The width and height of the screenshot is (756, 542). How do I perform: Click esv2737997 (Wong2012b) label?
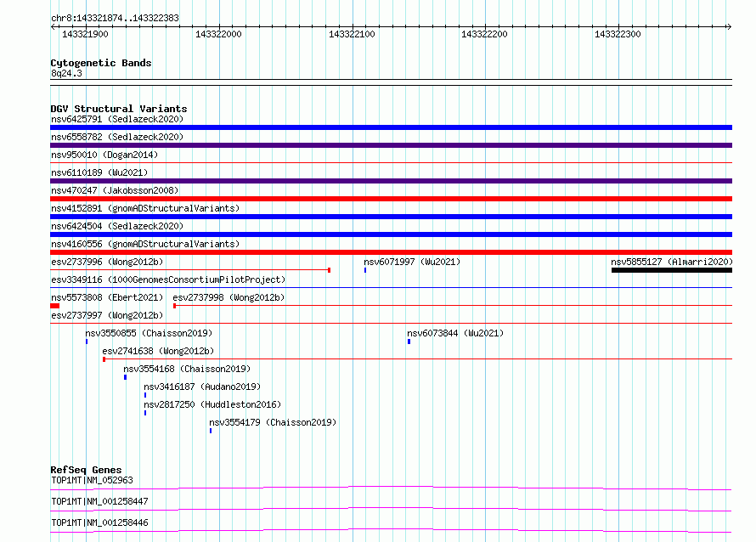[107, 315]
